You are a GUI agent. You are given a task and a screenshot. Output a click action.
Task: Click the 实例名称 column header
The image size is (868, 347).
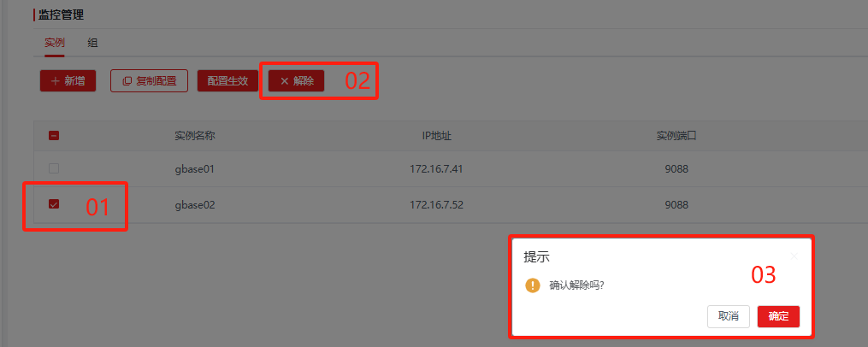click(x=195, y=136)
